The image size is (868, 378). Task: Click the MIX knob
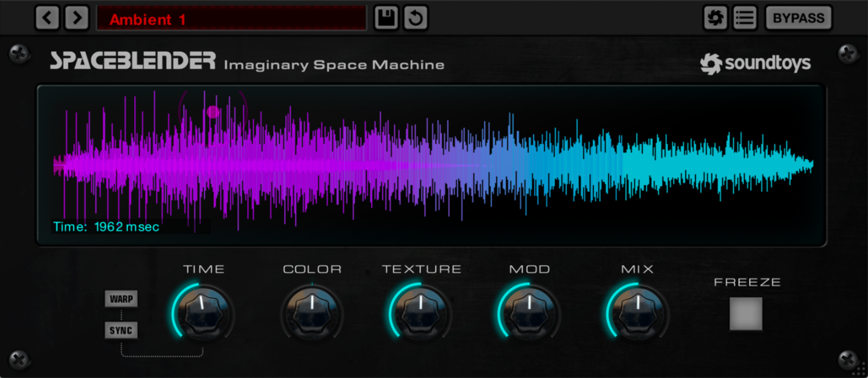pyautogui.click(x=638, y=313)
